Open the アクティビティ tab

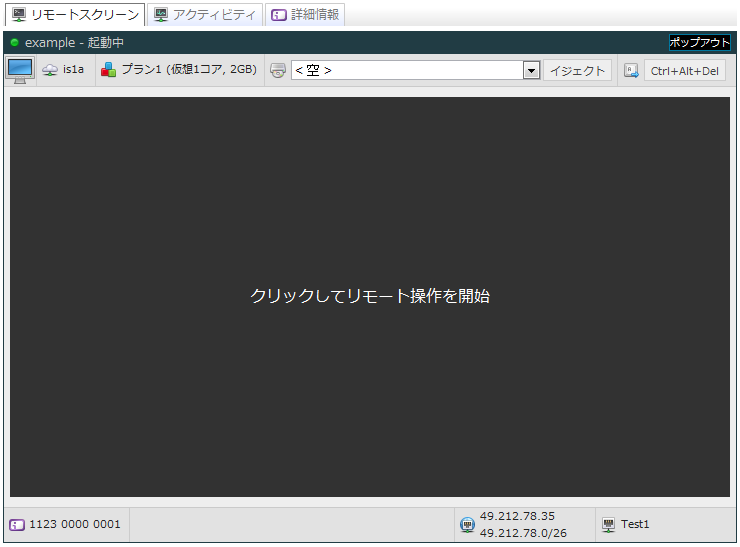pyautogui.click(x=205, y=15)
